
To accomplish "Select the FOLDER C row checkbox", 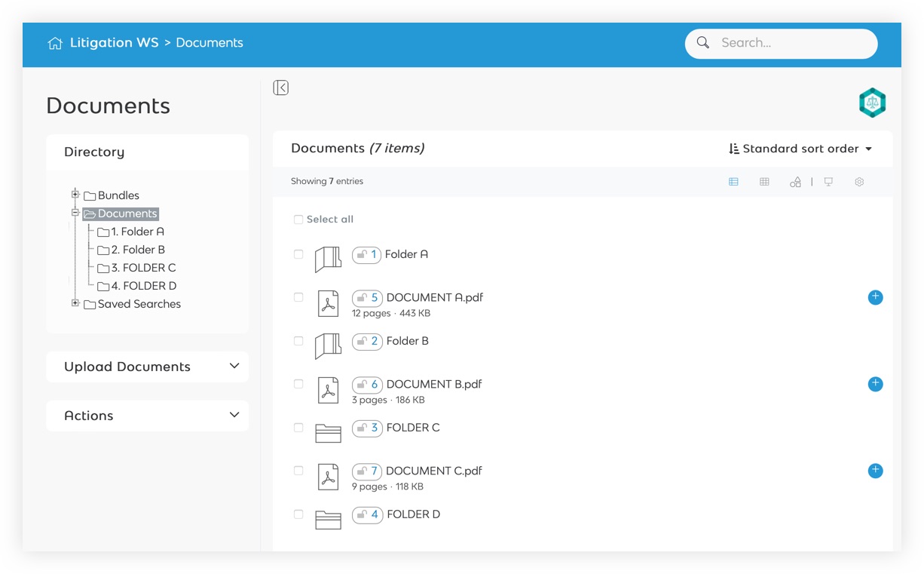I will 298,428.
